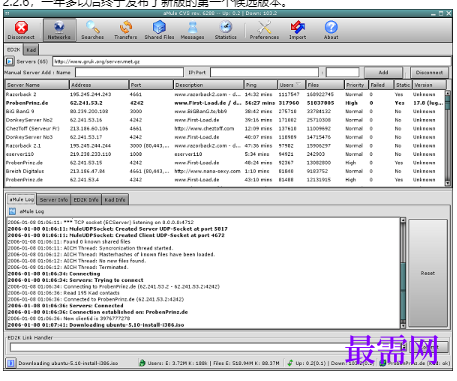Open the Messages page
Screen dimensions: 457x381
tap(192, 30)
